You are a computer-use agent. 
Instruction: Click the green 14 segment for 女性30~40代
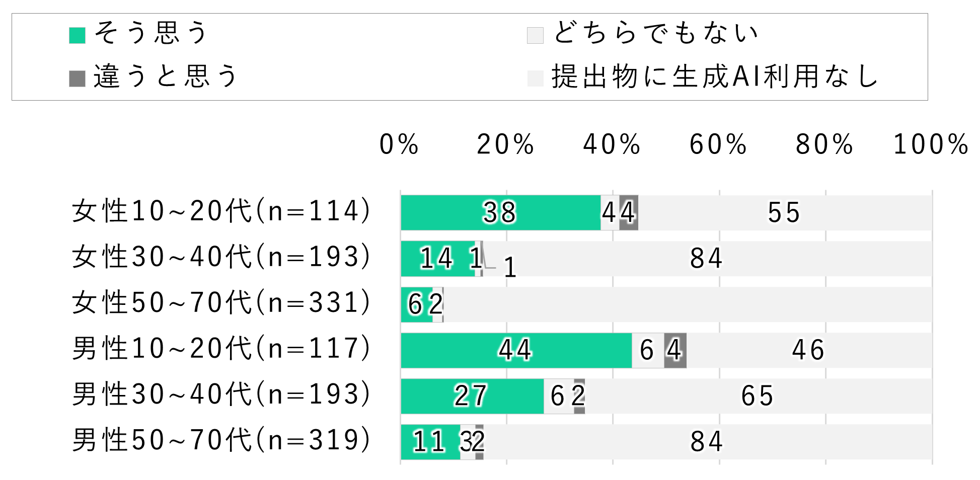(x=437, y=259)
